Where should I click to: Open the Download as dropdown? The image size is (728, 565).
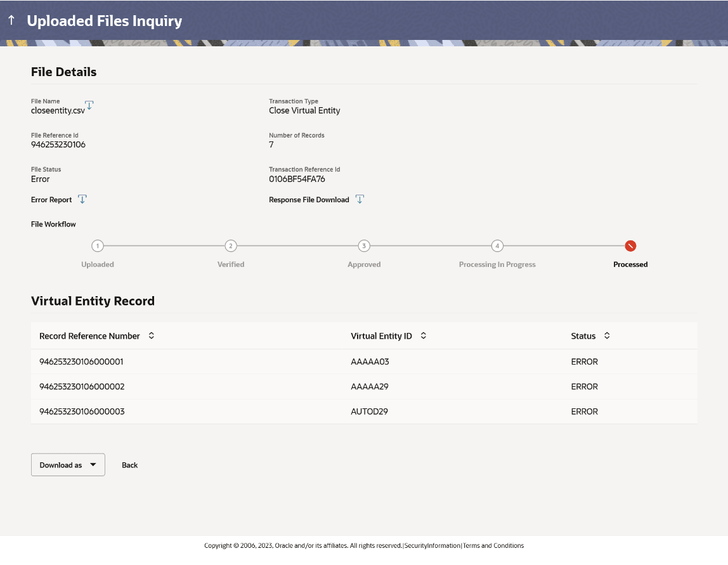[x=68, y=465]
